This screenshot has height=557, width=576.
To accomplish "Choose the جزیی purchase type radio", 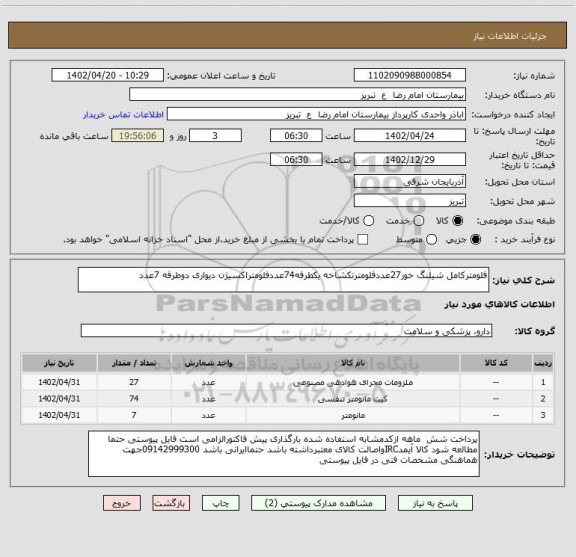I will click(476, 240).
